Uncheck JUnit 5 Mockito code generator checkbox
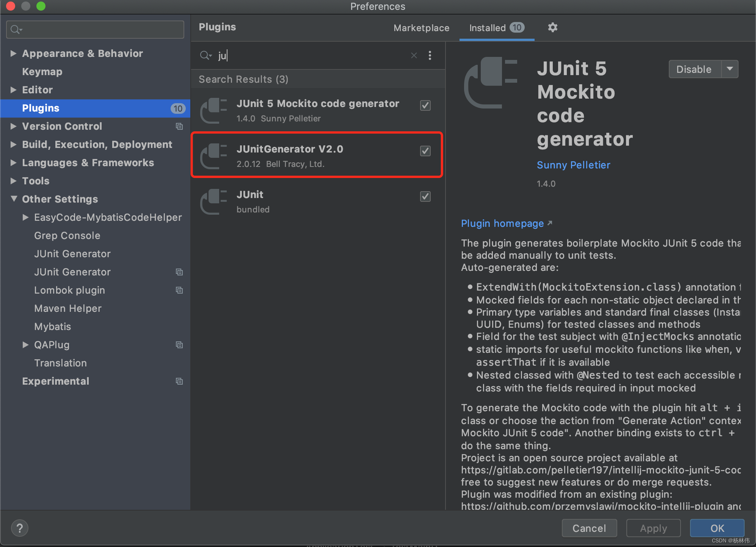Image resolution: width=756 pixels, height=547 pixels. [x=425, y=105]
